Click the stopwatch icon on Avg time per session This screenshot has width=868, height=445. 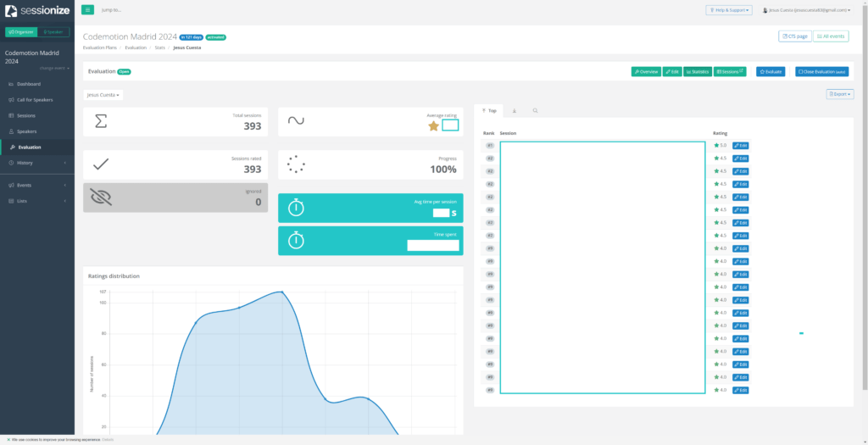296,208
